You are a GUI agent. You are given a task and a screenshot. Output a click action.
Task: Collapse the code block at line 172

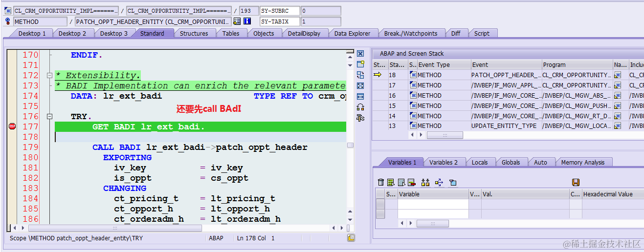coord(49,76)
